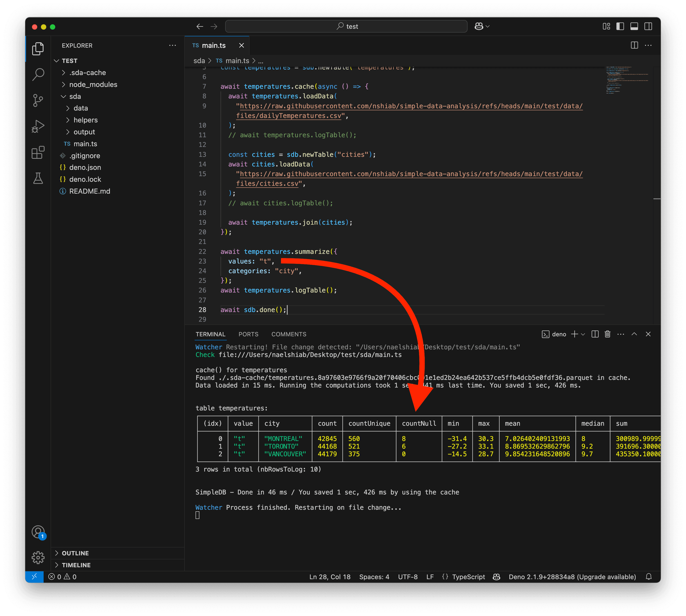Change indentation via Spaces: 4
Viewport: 686px width, 616px height.
(x=374, y=577)
